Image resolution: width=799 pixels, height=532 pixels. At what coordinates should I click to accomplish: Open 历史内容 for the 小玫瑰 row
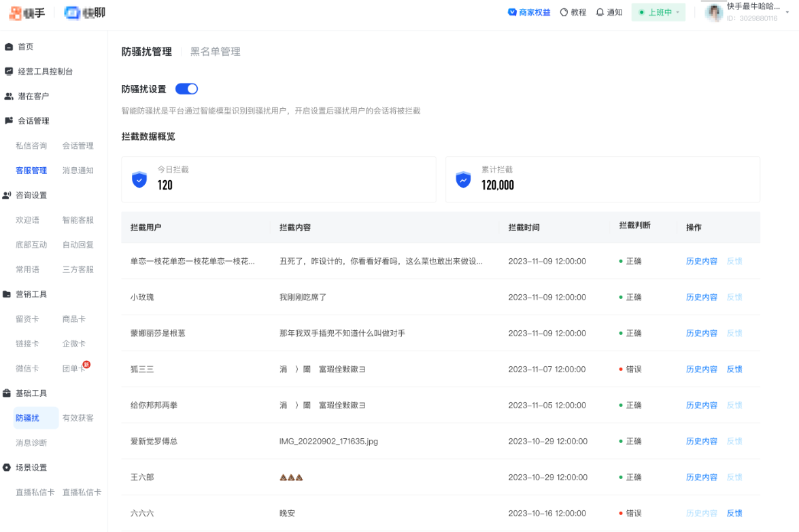[701, 297]
